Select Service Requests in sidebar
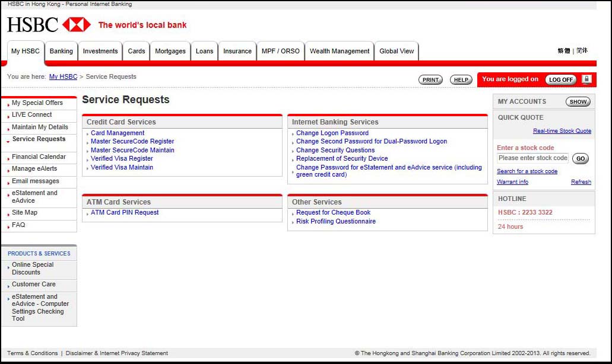Viewport: 612px width, 364px height. click(x=39, y=139)
